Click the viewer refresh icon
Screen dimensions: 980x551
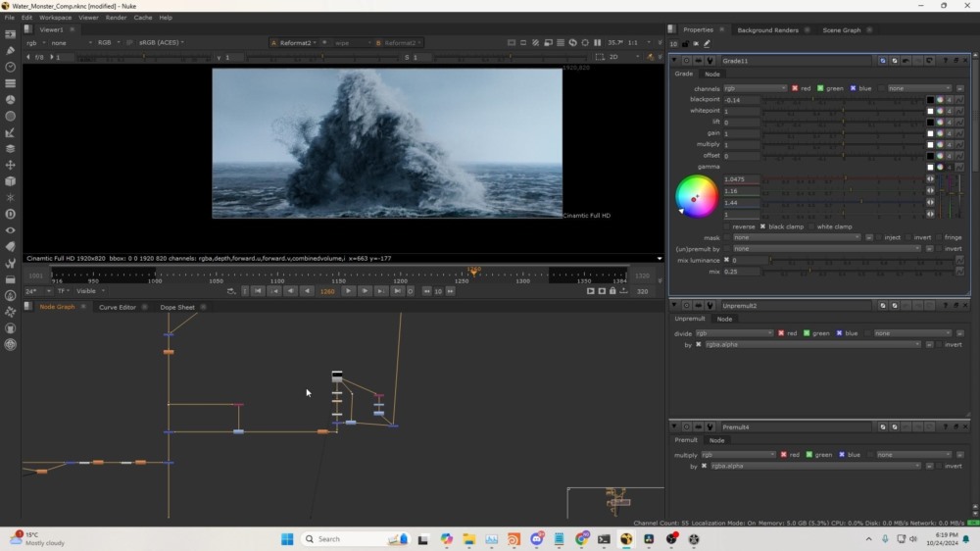point(572,42)
